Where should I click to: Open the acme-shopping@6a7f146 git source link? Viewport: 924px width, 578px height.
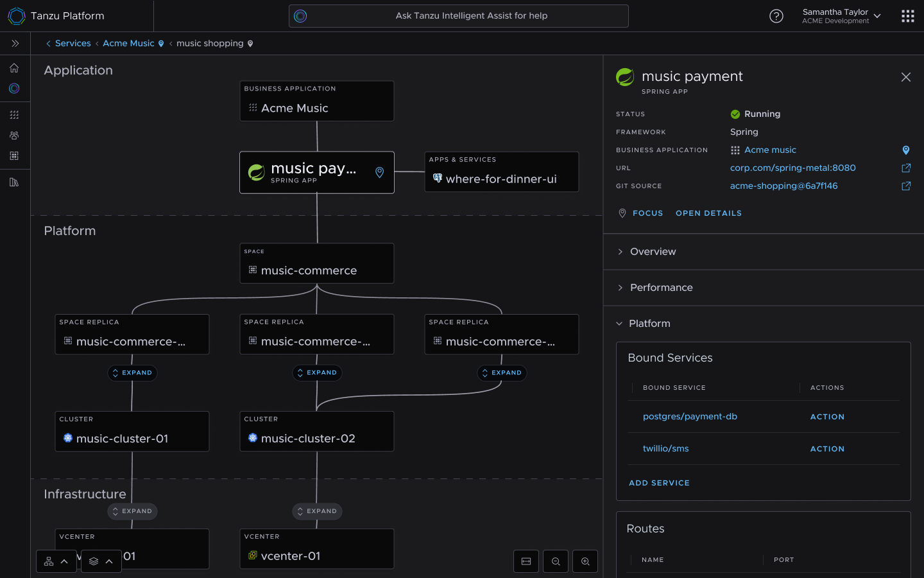coord(784,186)
